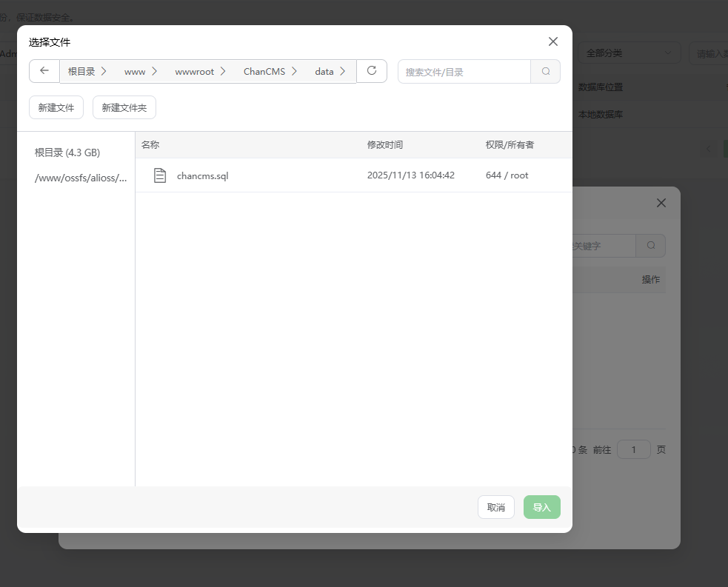Navigate to 根目录 in the breadcrumb
This screenshot has height=587, width=728.
click(x=81, y=72)
